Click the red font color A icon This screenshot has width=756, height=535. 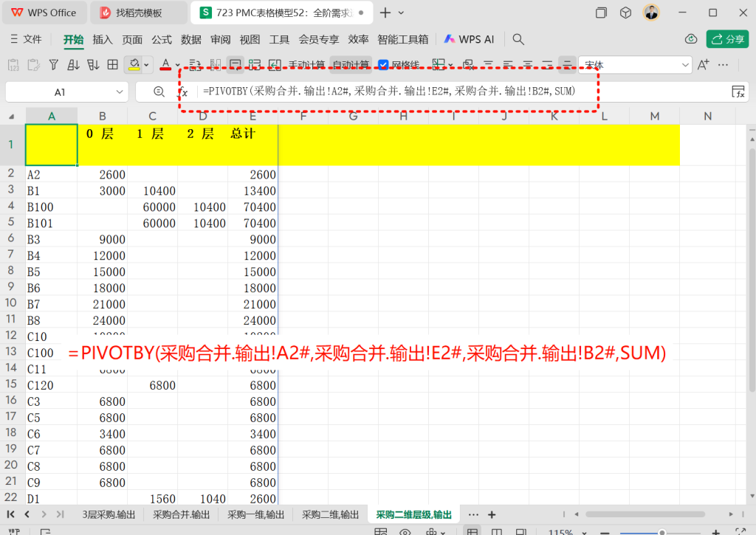(165, 64)
